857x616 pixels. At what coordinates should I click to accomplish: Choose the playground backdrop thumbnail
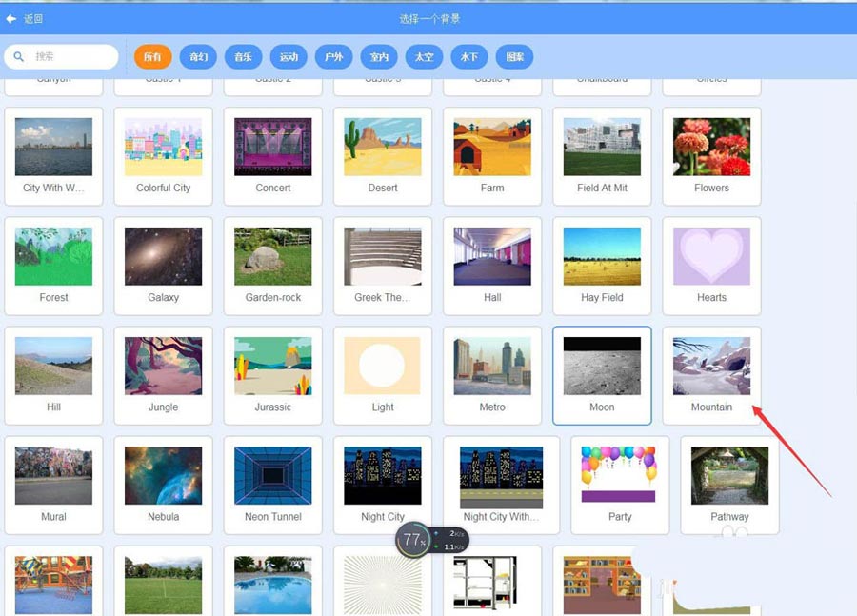53,585
